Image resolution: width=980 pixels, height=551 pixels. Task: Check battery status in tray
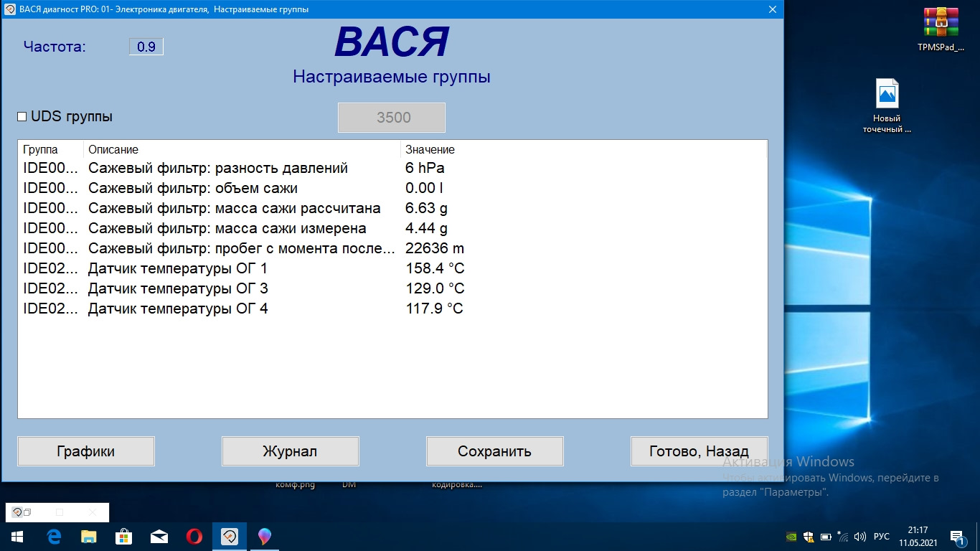click(x=825, y=536)
